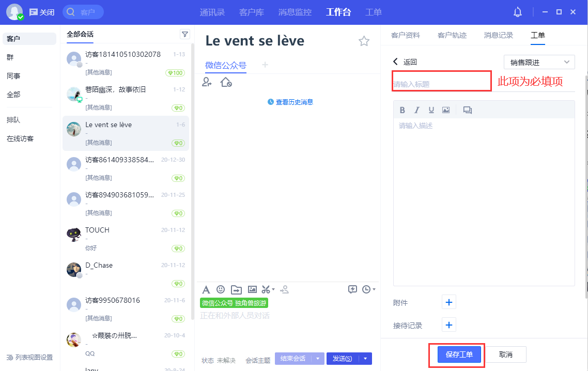Select the 微信公众号 channel tab
The height and width of the screenshot is (371, 588).
[x=226, y=65]
